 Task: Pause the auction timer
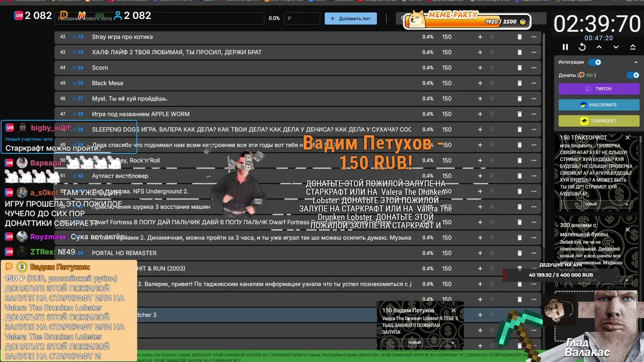(565, 47)
